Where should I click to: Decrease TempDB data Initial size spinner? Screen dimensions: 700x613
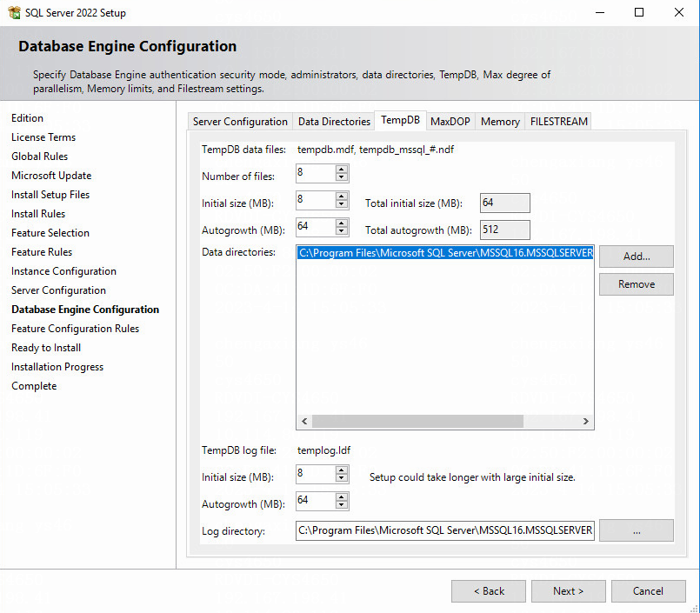[x=342, y=204]
